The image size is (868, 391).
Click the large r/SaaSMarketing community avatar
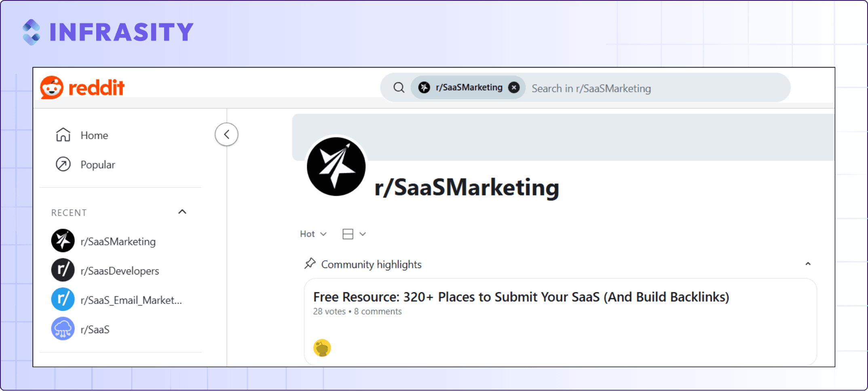click(x=336, y=166)
